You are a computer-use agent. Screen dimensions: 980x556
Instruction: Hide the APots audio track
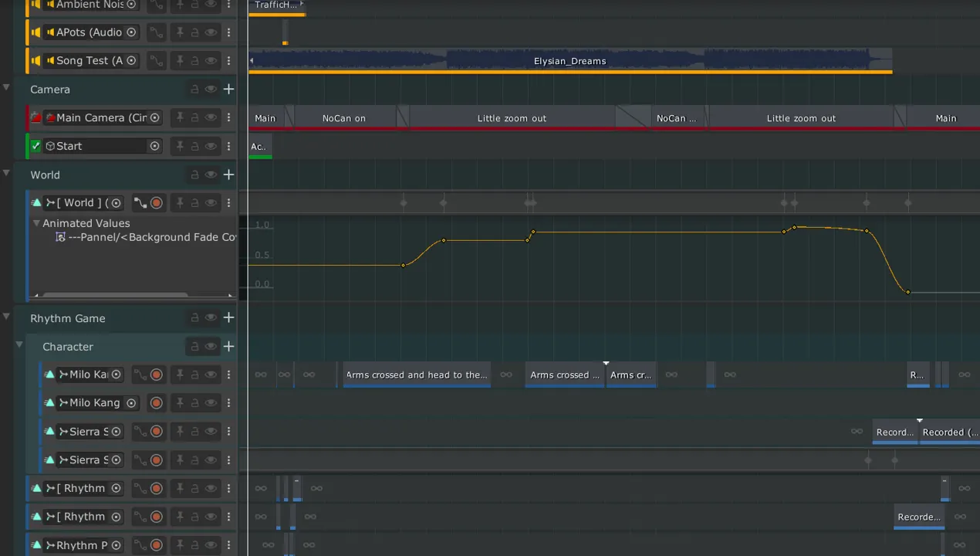pos(211,32)
